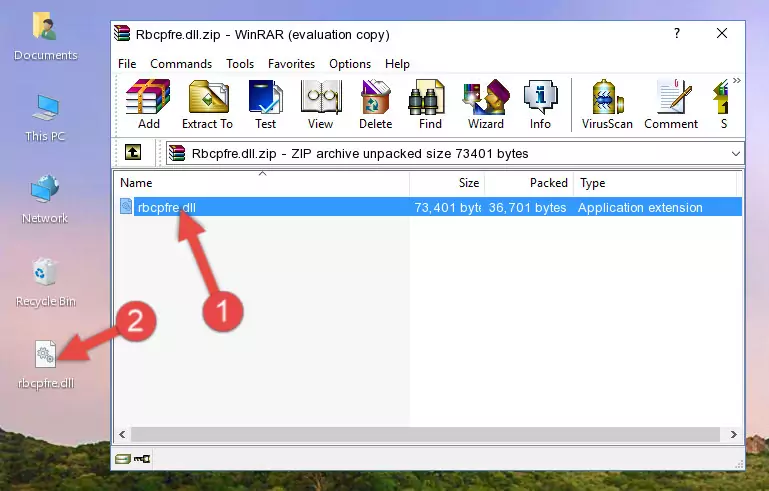Select the This PC desktop icon
Image resolution: width=769 pixels, height=491 pixels.
[45, 118]
